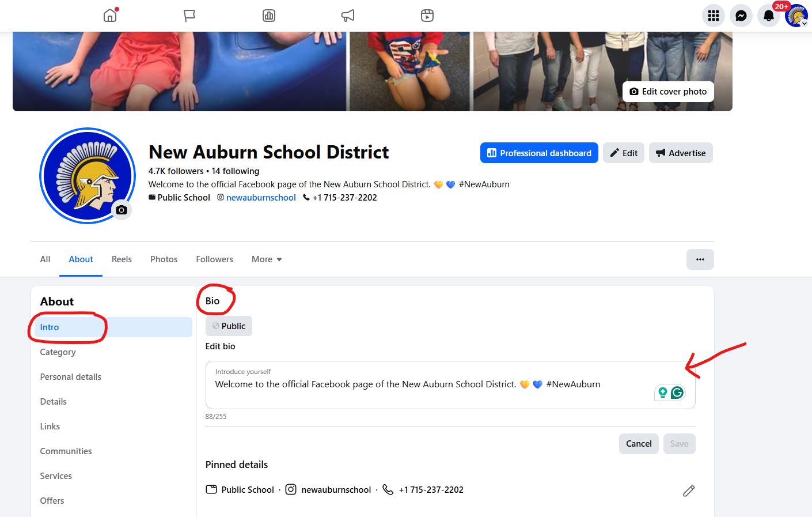Click the pencil icon for Pinned details
812x517 pixels.
[x=689, y=490]
